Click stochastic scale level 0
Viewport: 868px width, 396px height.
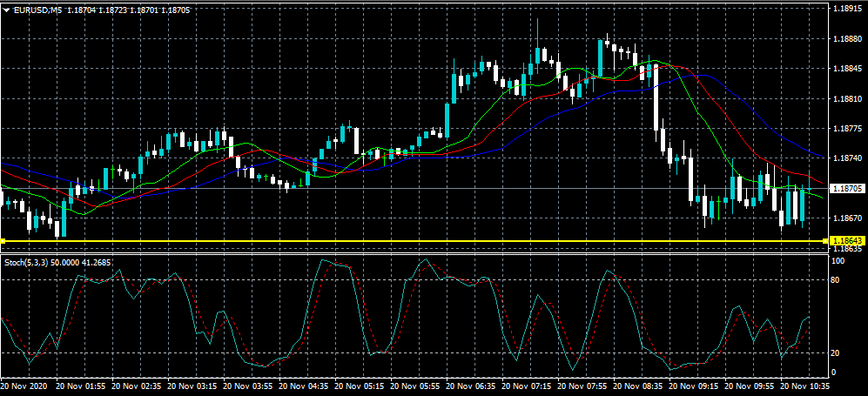click(835, 372)
